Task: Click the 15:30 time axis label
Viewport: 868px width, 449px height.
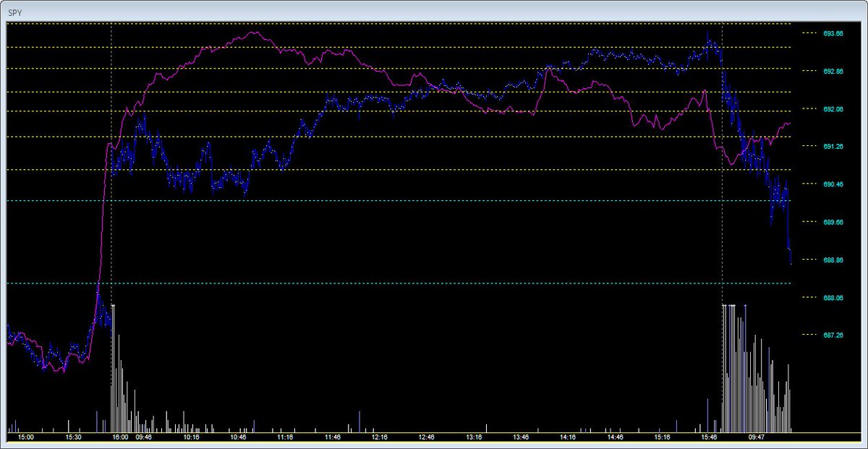Action: coord(73,437)
